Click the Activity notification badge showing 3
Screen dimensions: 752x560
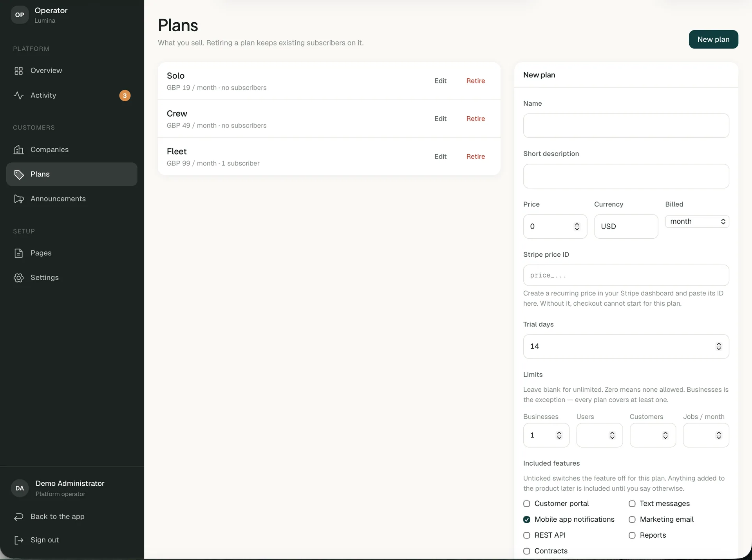pos(125,95)
